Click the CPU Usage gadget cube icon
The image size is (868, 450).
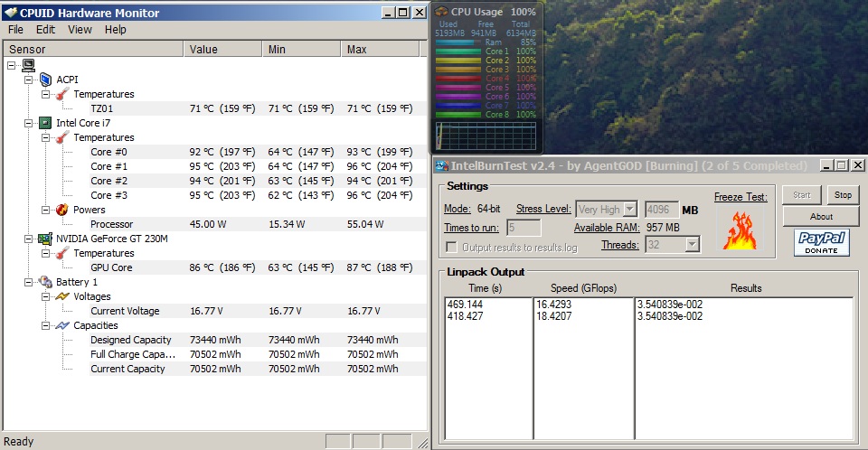pyautogui.click(x=441, y=12)
